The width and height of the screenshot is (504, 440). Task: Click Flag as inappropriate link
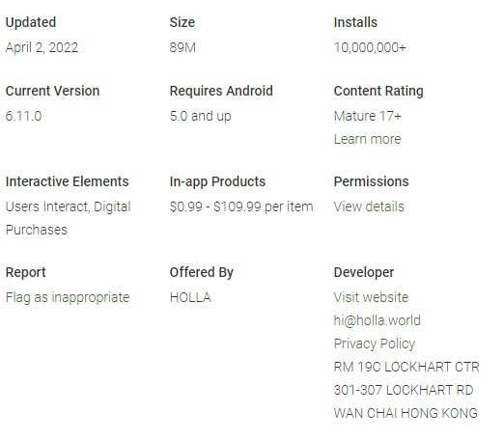point(68,297)
